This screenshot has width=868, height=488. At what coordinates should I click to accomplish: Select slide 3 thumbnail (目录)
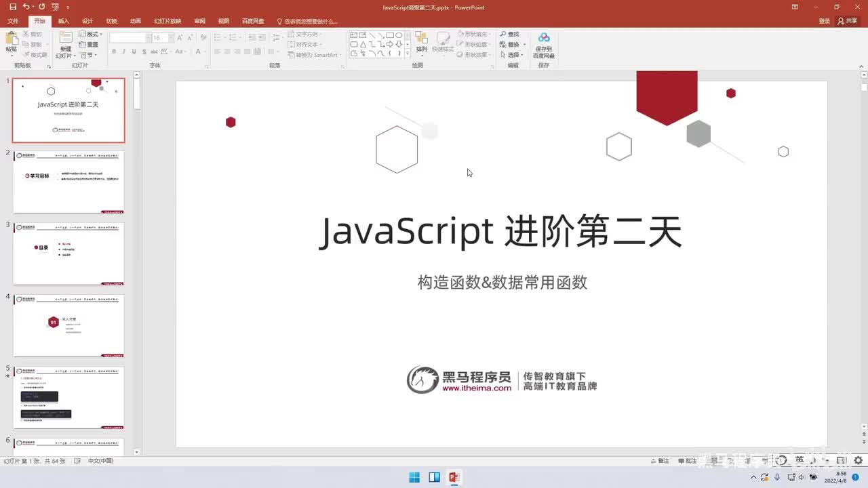[68, 253]
